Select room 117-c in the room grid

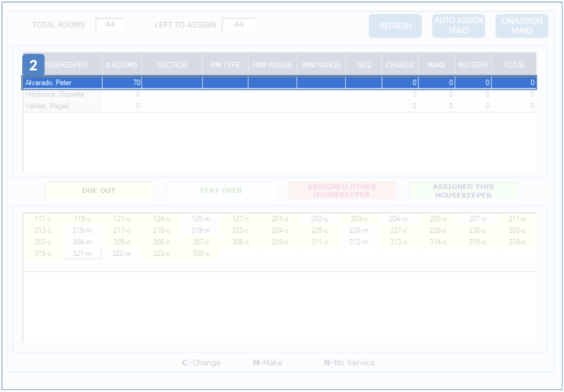click(43, 219)
